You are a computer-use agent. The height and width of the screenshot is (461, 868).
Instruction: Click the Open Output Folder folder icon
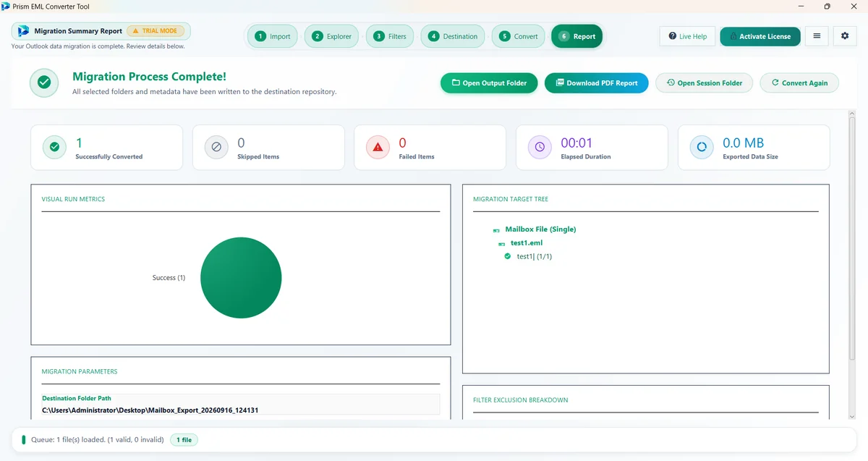[456, 83]
